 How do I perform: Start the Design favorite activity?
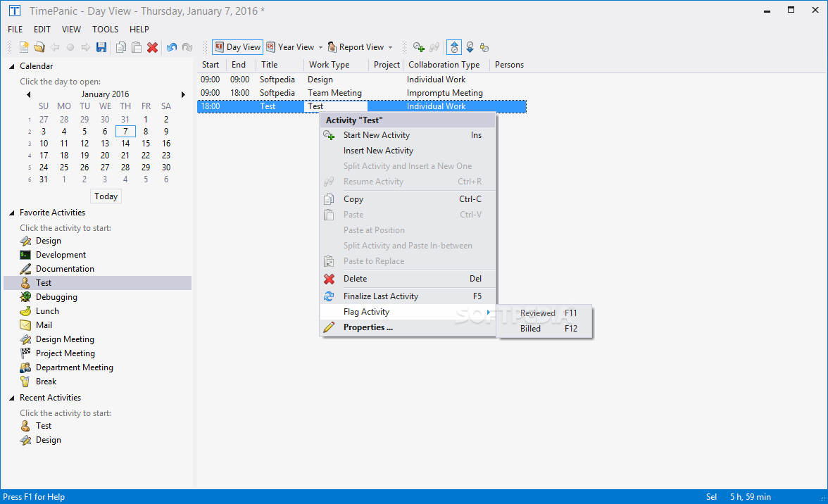point(49,241)
